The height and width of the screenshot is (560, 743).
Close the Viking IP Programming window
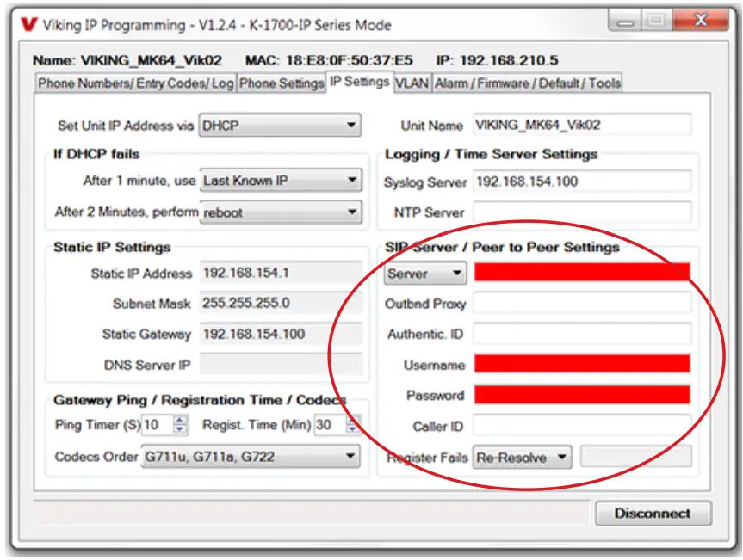tap(700, 20)
